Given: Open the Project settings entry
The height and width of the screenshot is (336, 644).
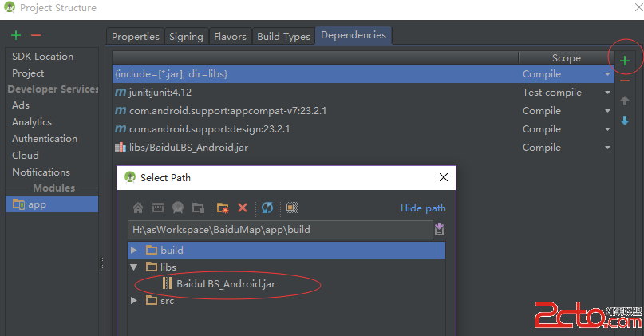Looking at the screenshot, I should (28, 73).
